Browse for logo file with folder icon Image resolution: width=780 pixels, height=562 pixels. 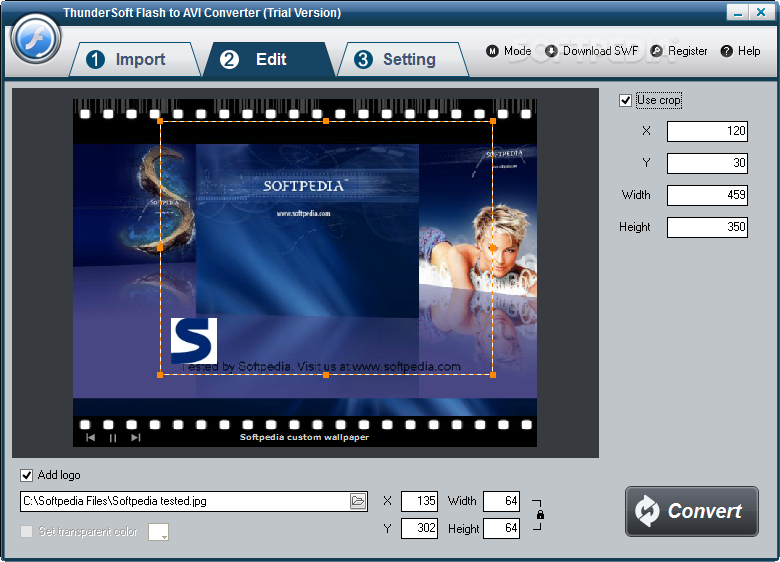358,501
